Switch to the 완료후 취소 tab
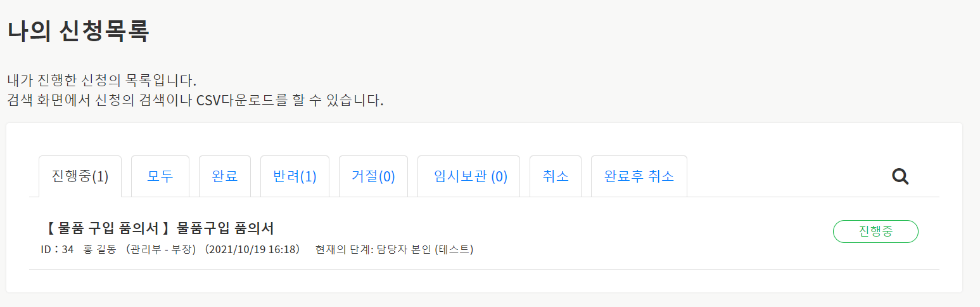The image size is (980, 307). [639, 176]
